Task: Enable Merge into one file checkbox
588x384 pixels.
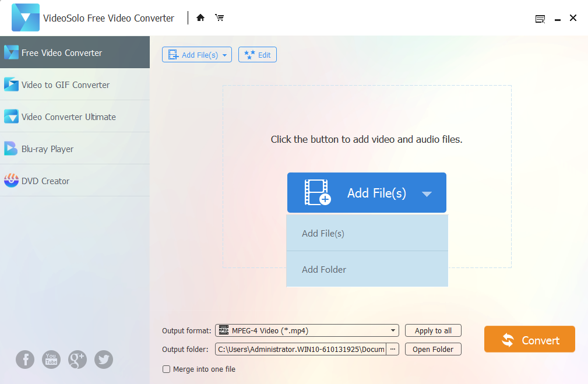Action: pyautogui.click(x=166, y=369)
